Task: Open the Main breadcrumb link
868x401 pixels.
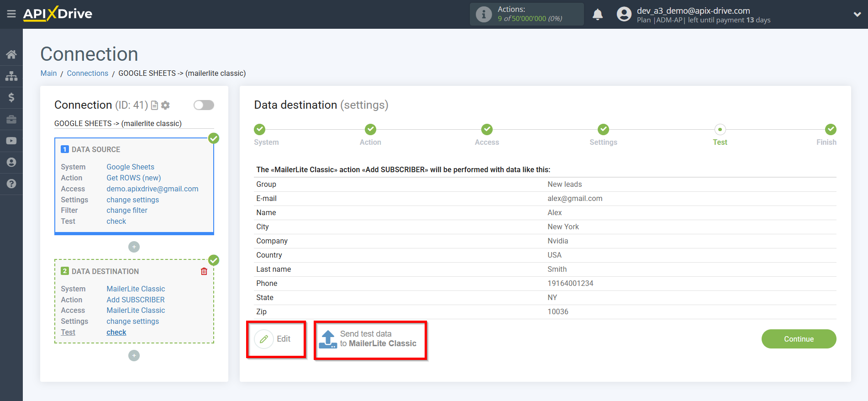Action: (48, 73)
